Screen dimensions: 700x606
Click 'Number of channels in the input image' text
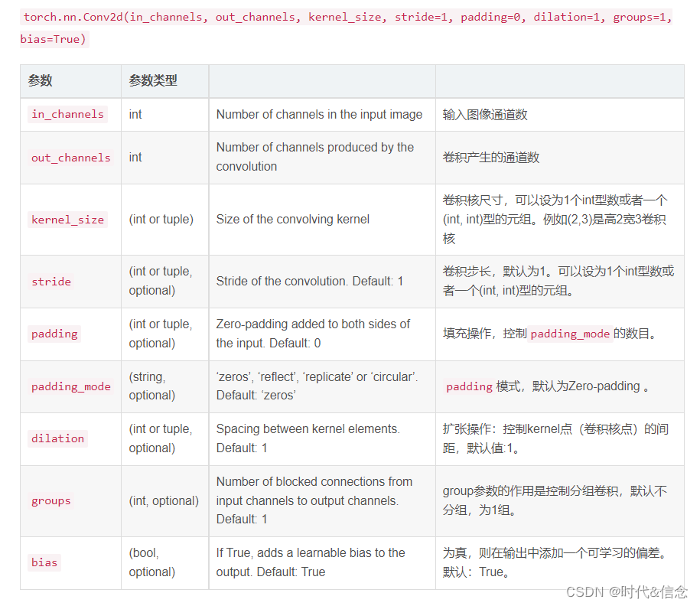319,115
